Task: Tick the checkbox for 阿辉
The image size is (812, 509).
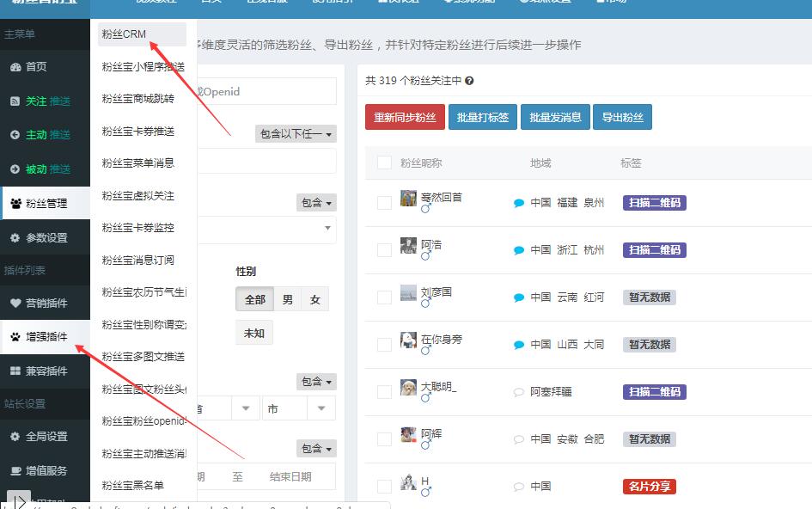Action: pyautogui.click(x=384, y=439)
